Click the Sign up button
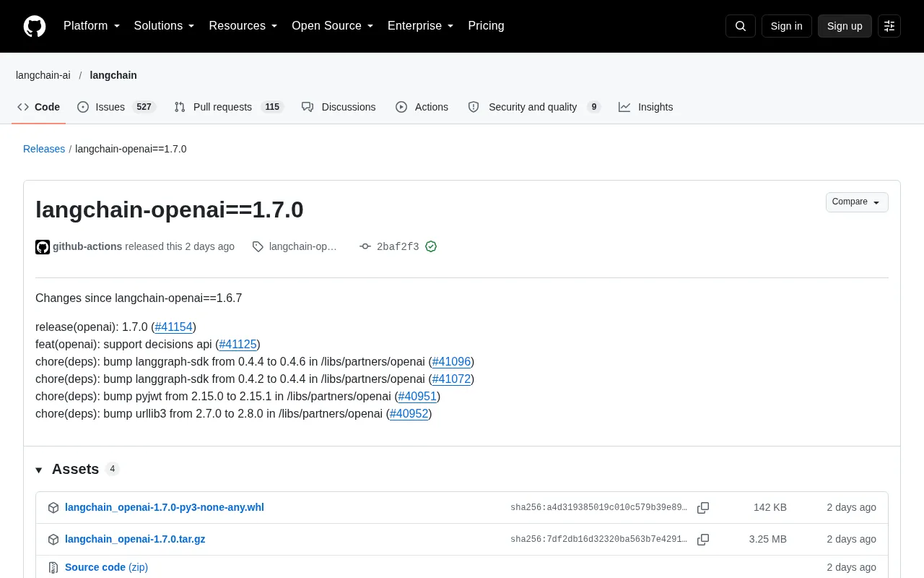This screenshot has height=578, width=924. pyautogui.click(x=845, y=26)
